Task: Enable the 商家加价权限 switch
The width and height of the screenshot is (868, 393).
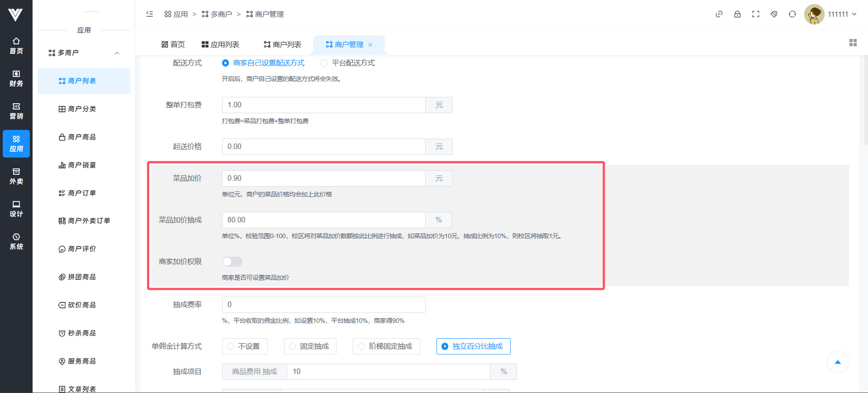Action: (232, 262)
